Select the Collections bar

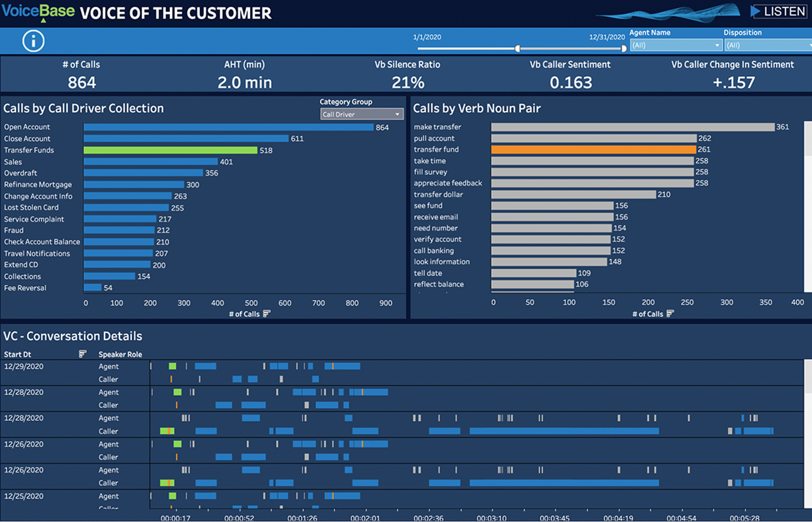109,276
